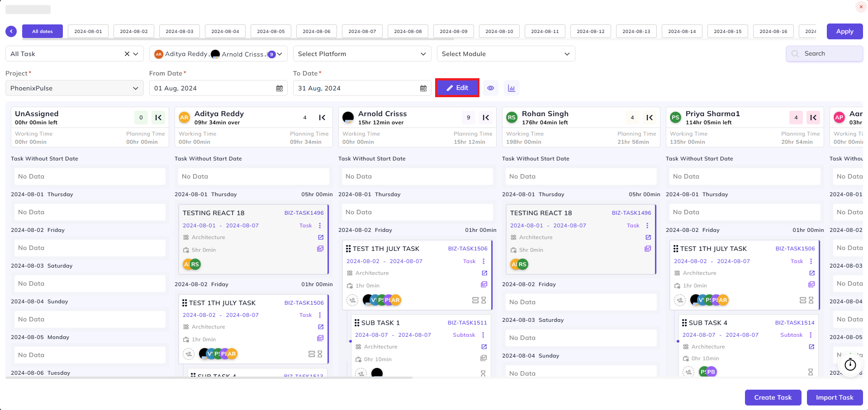Click the assignee avatars on Aditya's TESTING REACT 18
This screenshot has width=868, height=410.
tap(192, 264)
